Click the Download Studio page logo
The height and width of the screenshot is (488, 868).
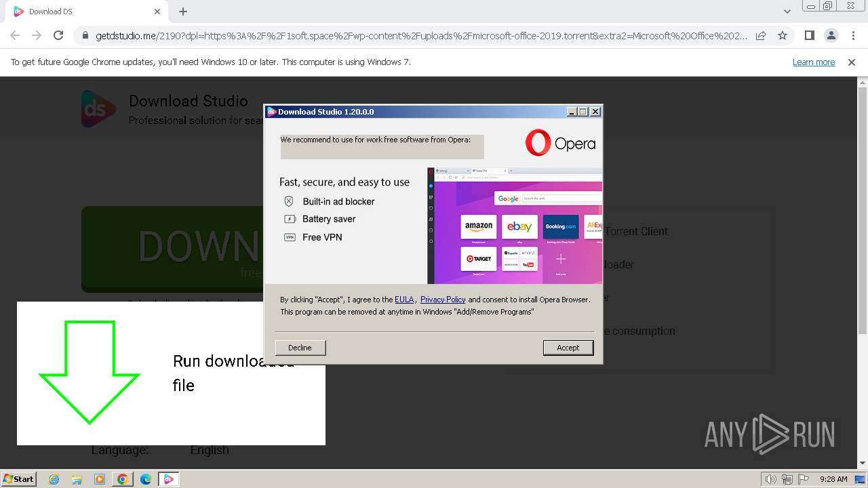point(99,109)
